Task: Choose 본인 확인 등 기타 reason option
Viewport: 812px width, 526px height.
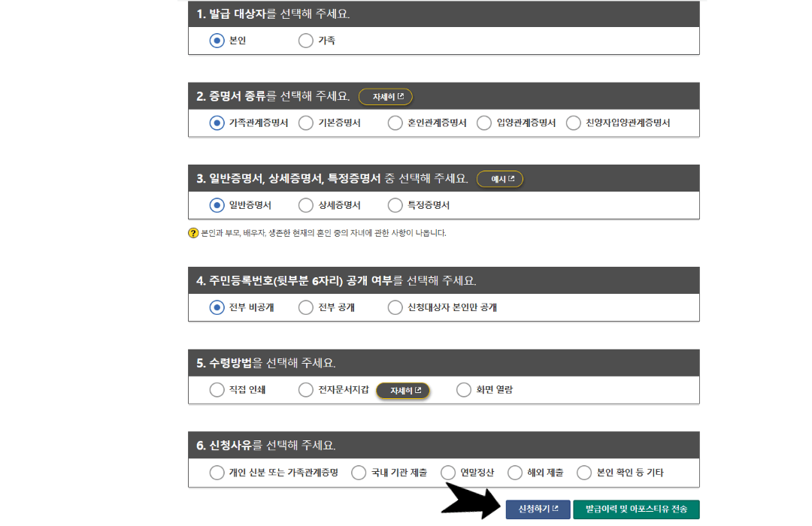Action: [x=584, y=473]
